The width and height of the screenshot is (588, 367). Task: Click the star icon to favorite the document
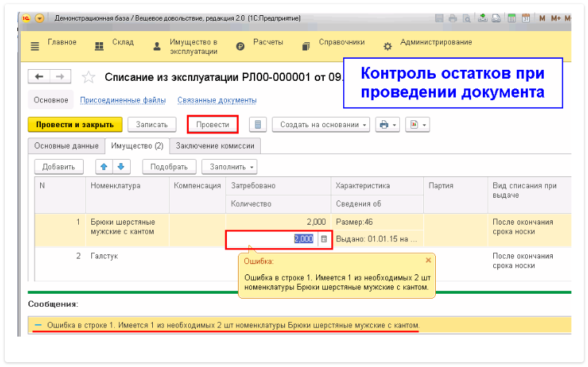[89, 76]
